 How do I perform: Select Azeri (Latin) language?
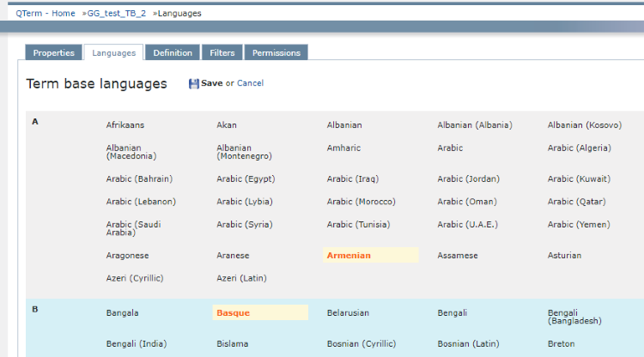pyautogui.click(x=240, y=278)
